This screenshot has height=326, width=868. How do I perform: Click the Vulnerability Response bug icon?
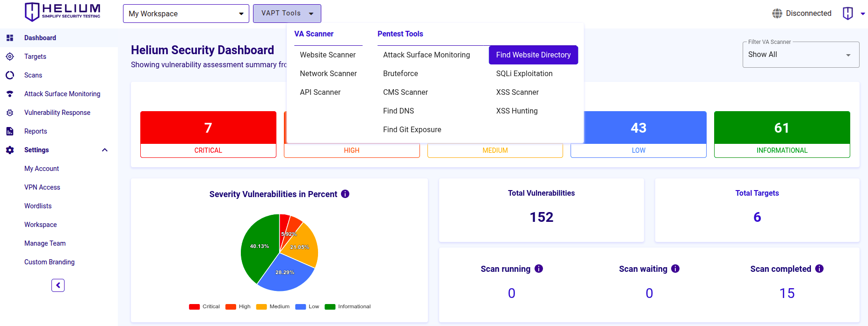[10, 113]
